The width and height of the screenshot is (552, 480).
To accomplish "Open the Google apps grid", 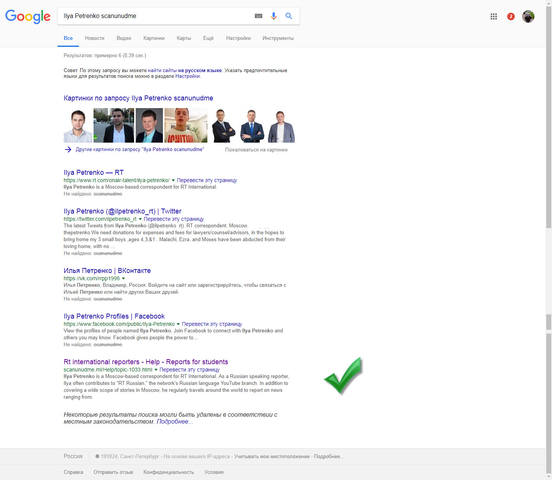I will (x=494, y=16).
